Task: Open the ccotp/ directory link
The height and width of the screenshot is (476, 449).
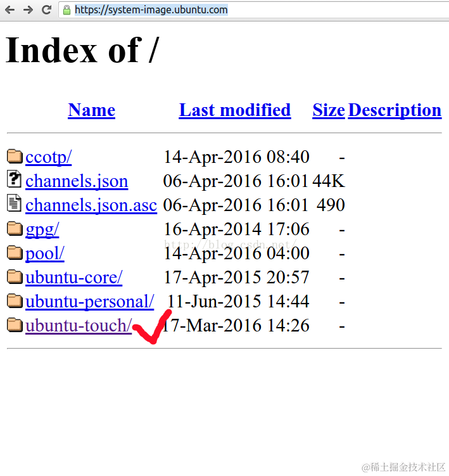Action: pyautogui.click(x=49, y=157)
